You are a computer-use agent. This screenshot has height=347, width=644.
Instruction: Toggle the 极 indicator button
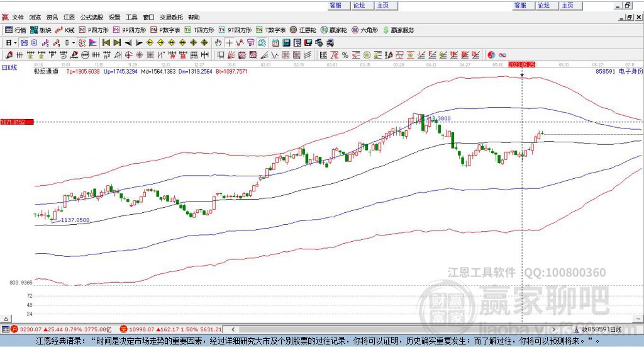(x=82, y=43)
